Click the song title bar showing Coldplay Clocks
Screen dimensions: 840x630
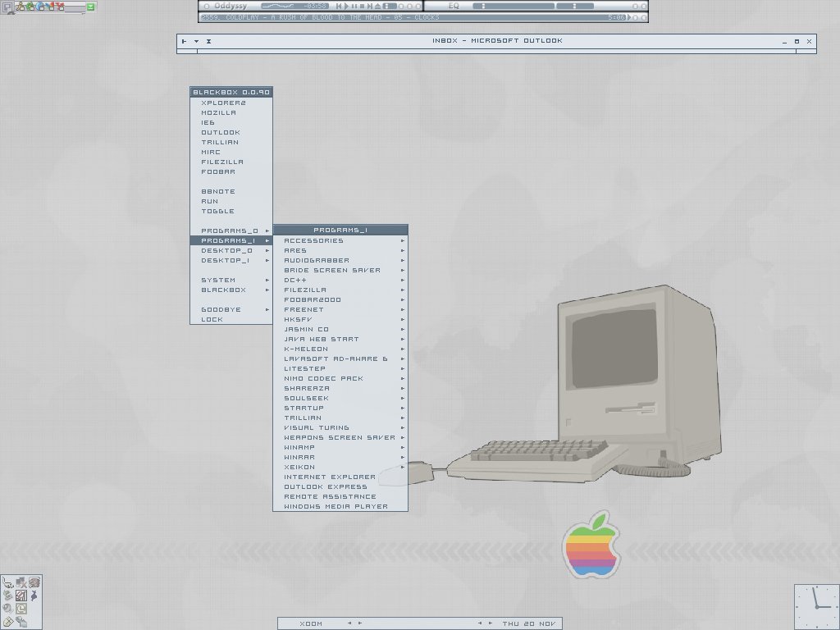point(413,17)
